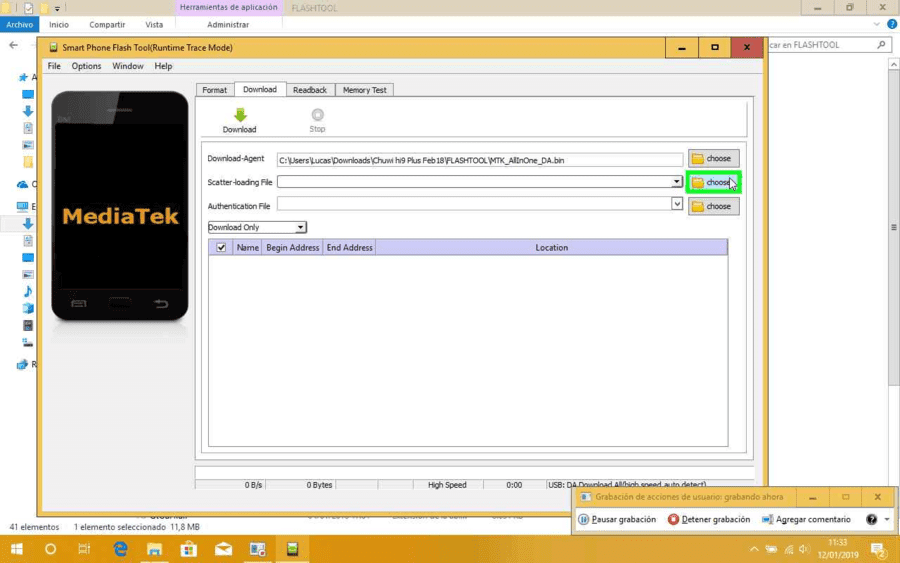Launch Microsoft Edge from taskbar
Image resolution: width=900 pixels, height=563 pixels.
pos(120,549)
